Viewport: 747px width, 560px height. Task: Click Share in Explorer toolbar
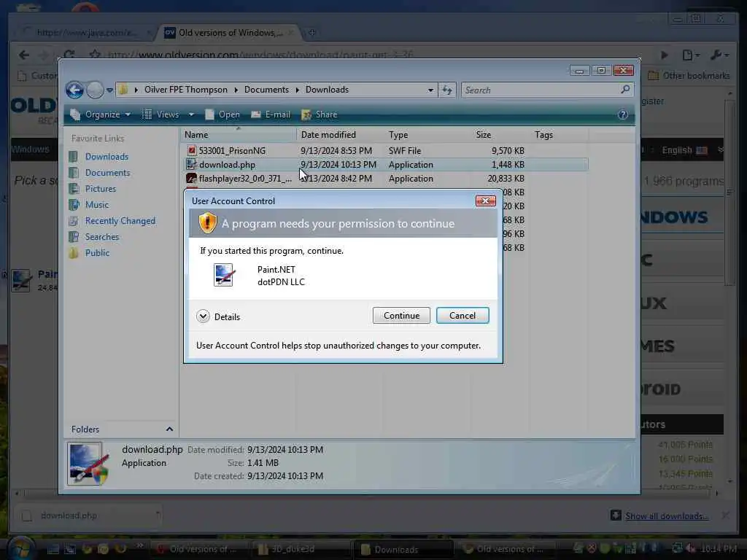click(x=320, y=114)
